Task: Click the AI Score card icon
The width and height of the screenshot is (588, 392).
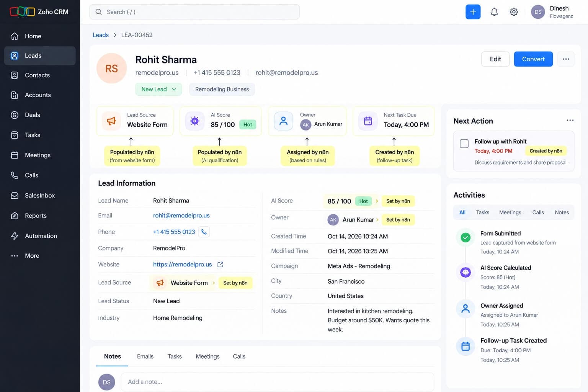Action: coord(195,121)
